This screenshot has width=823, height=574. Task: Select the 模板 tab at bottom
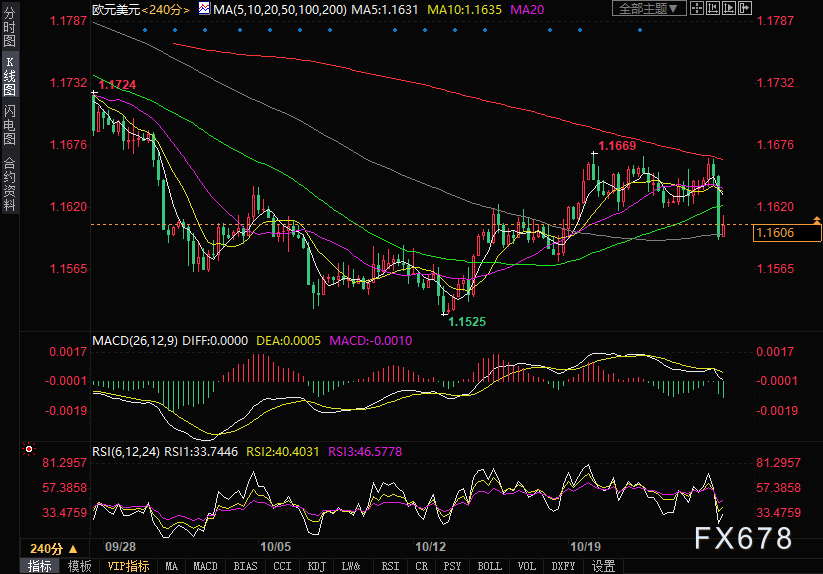click(79, 566)
